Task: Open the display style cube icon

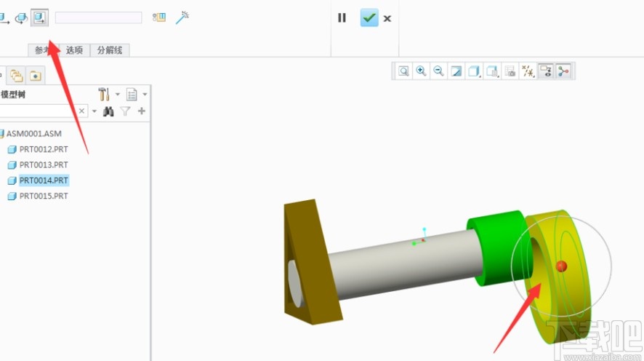Action: (475, 71)
